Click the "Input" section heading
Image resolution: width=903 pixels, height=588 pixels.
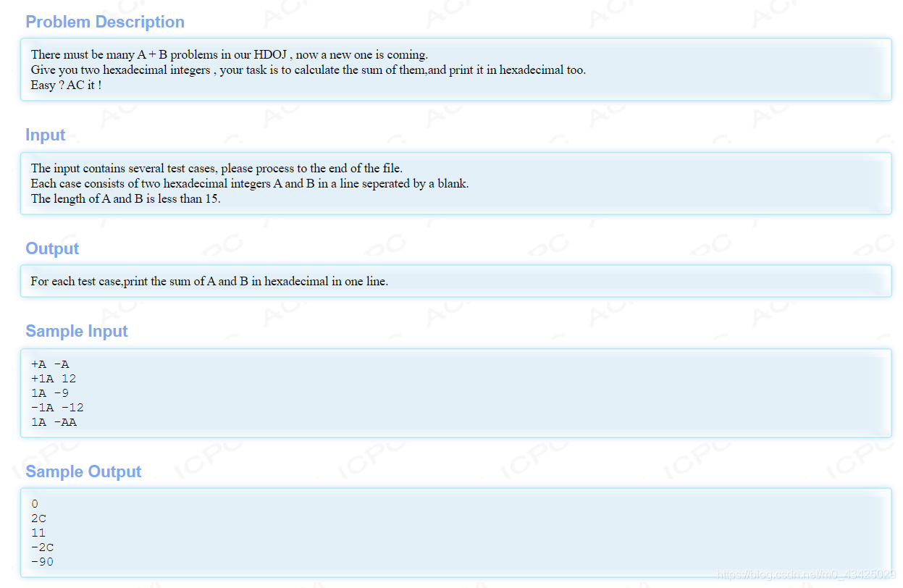click(x=46, y=135)
